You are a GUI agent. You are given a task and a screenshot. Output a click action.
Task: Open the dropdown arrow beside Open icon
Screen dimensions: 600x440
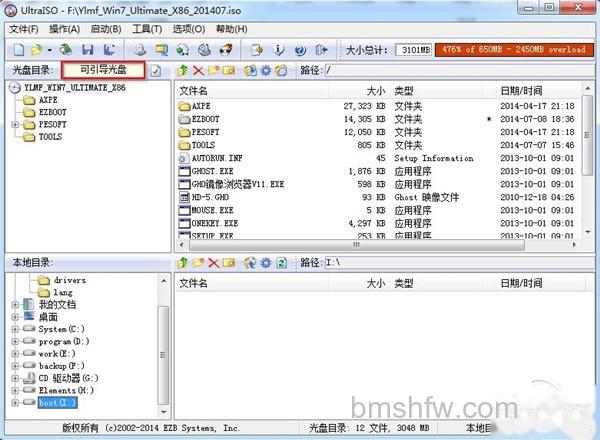coord(50,50)
